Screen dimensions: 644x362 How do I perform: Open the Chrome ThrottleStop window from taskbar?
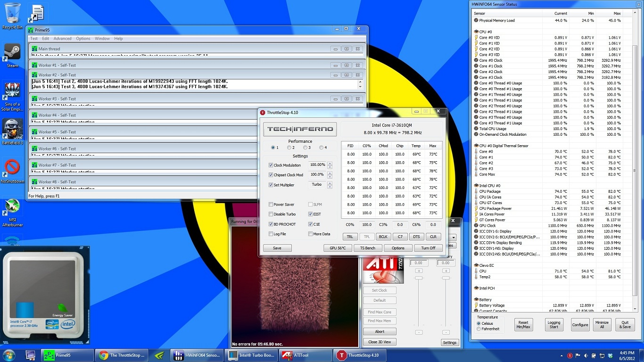pyautogui.click(x=121, y=355)
